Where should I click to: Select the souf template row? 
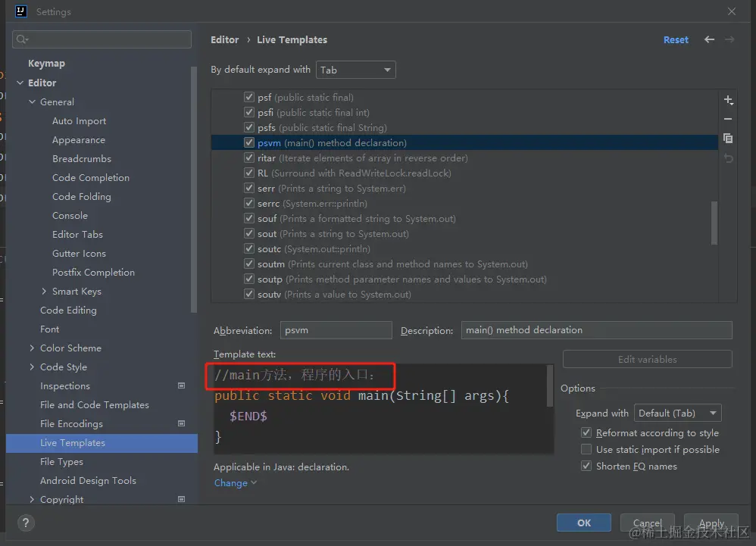pos(464,218)
